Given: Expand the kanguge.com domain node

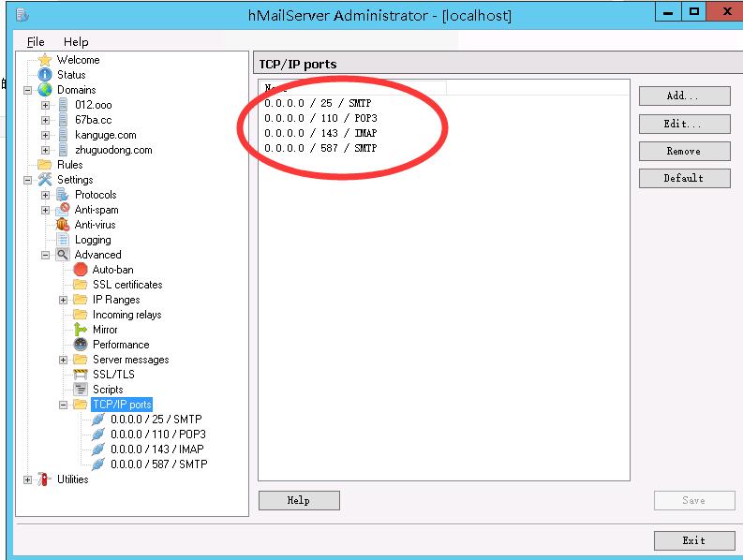Looking at the screenshot, I should pos(45,135).
